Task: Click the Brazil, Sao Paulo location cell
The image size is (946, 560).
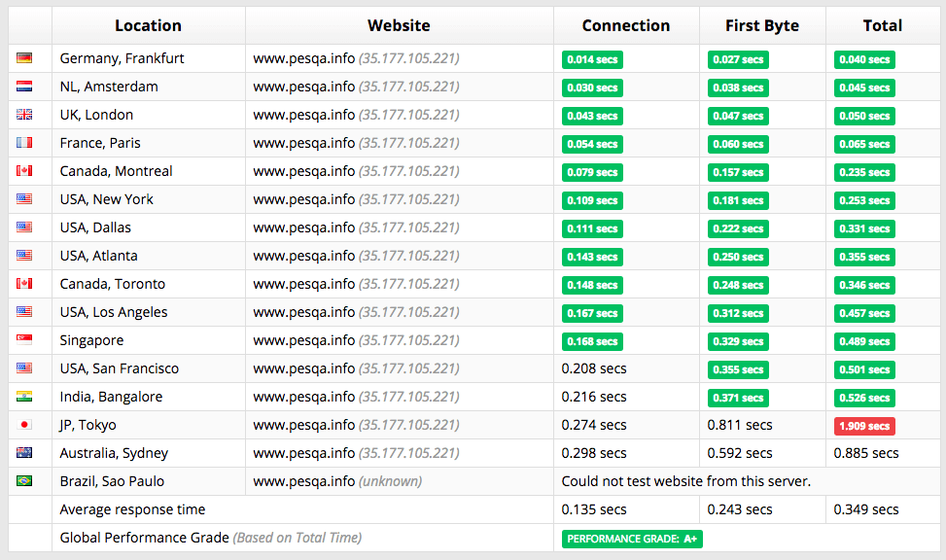Action: pyautogui.click(x=149, y=481)
